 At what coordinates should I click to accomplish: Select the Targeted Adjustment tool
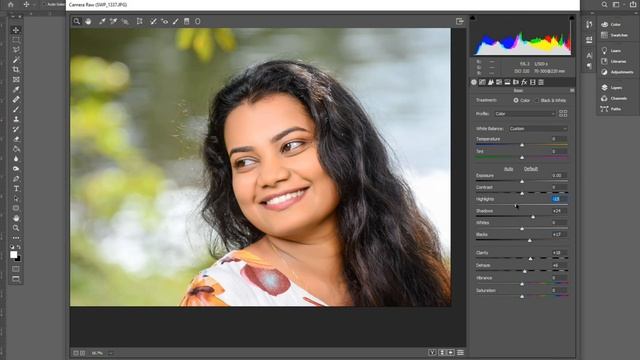[125, 21]
